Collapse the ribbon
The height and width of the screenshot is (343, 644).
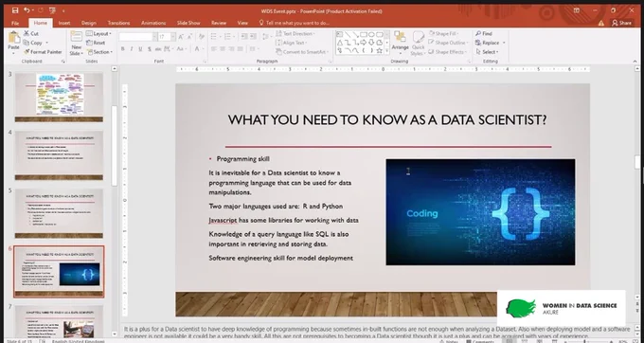pyautogui.click(x=635, y=62)
